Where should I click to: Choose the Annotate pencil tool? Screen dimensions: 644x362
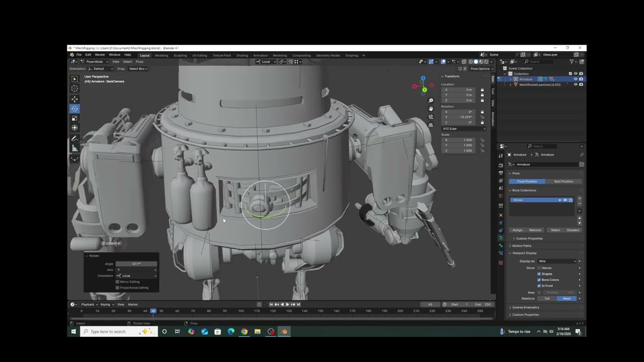[x=74, y=138]
